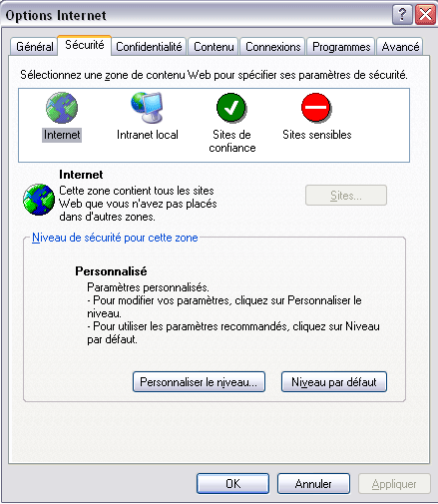Click the Internet zone label text
Viewport: 438px width, 504px height.
pos(62,135)
